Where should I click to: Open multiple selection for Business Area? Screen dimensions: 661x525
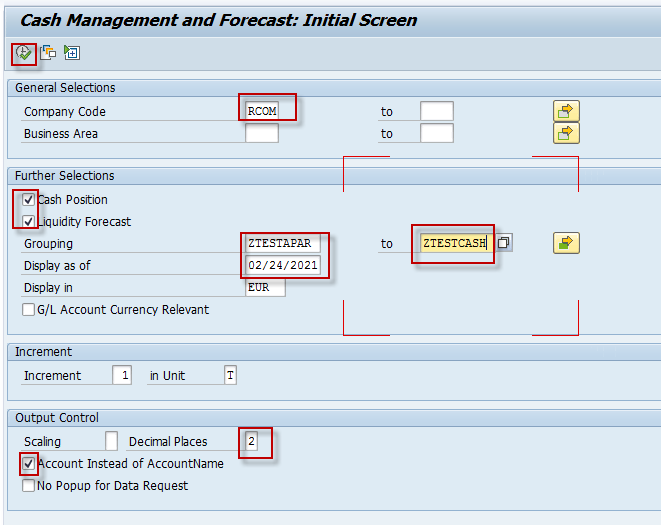click(x=566, y=133)
